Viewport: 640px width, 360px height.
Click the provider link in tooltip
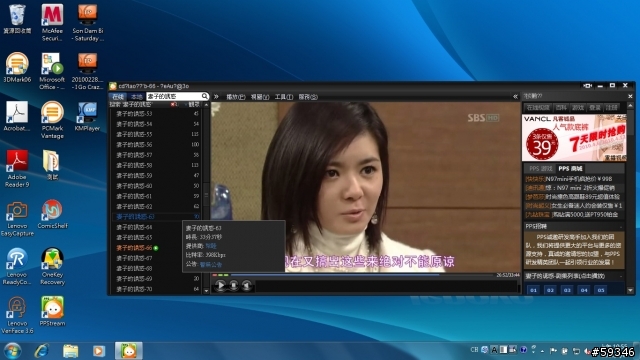coord(211,246)
